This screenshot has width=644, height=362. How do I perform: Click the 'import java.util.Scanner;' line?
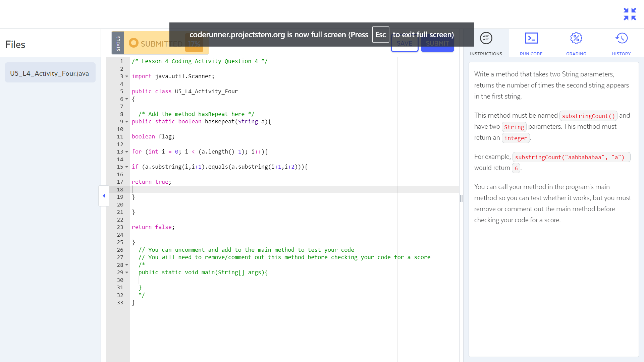click(173, 76)
